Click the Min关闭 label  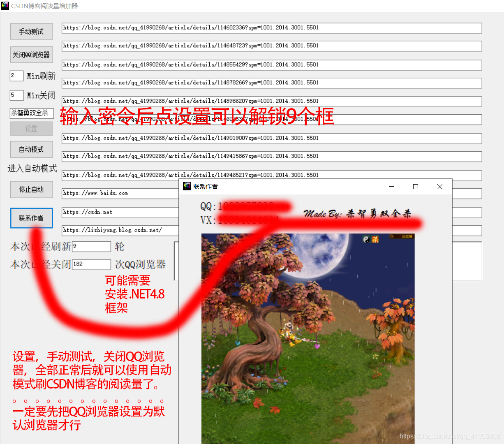41,96
